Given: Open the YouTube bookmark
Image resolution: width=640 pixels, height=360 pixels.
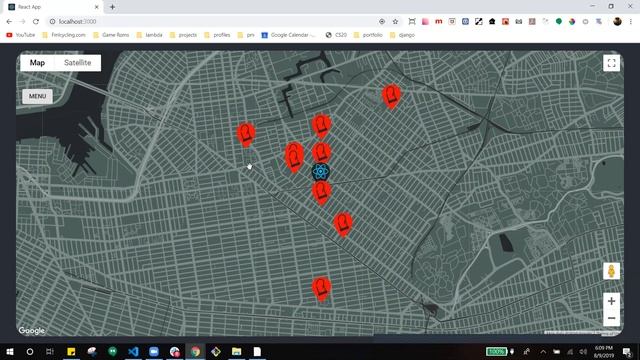Looking at the screenshot, I should pyautogui.click(x=20, y=35).
